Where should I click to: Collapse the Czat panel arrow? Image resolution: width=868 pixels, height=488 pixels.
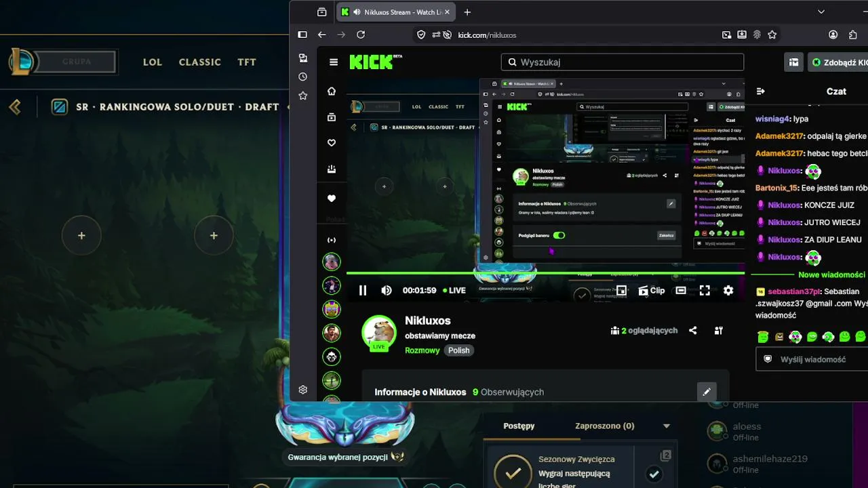pos(761,91)
